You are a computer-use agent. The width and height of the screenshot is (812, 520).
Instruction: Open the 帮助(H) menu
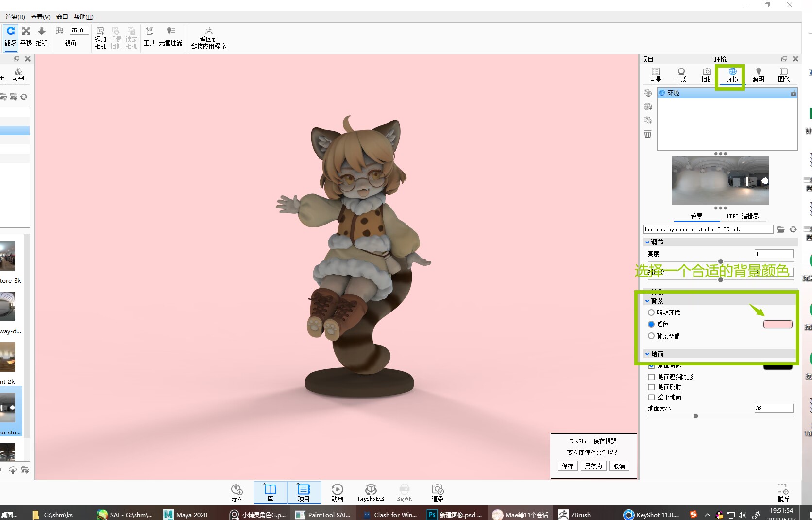pos(84,17)
